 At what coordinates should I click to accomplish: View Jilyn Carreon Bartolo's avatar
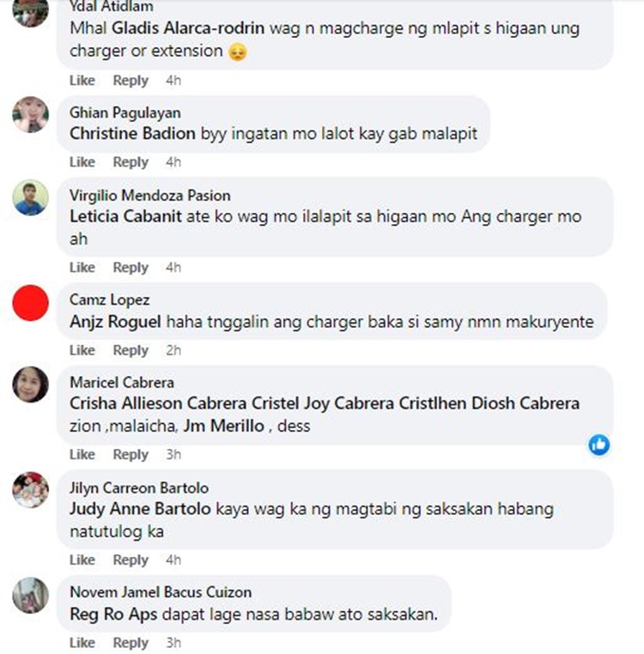click(30, 490)
